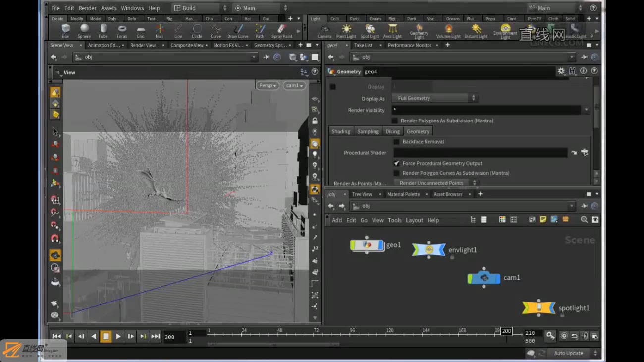Image resolution: width=644 pixels, height=362 pixels.
Task: Click timeline frame marker 200
Action: (x=506, y=331)
